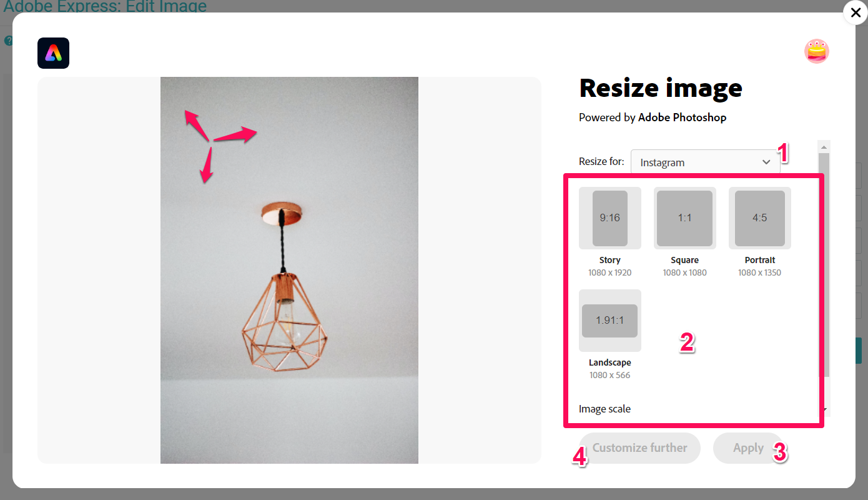Screen dimensions: 868x500
Task: Click the Adobe Express logo icon
Action: point(53,53)
